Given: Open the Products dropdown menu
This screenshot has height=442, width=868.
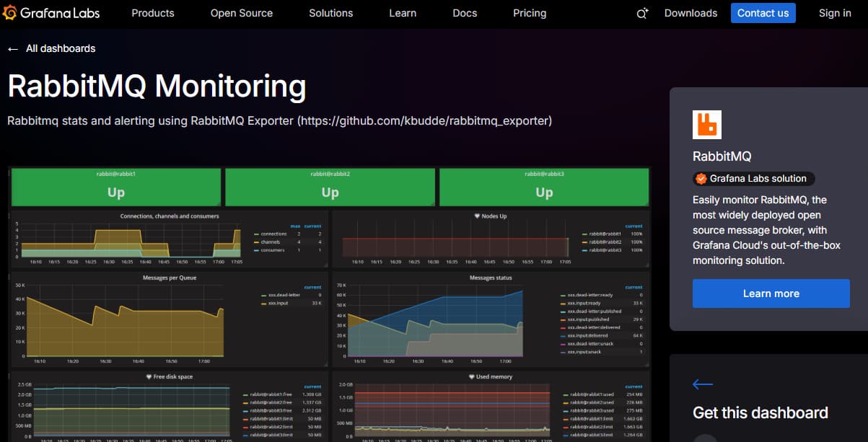Looking at the screenshot, I should coord(152,13).
